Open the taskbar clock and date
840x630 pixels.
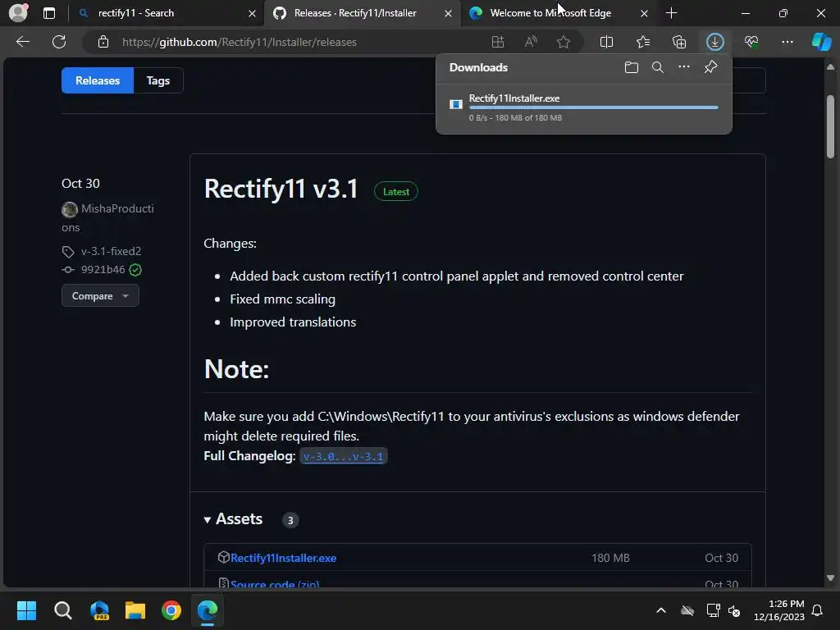point(779,610)
